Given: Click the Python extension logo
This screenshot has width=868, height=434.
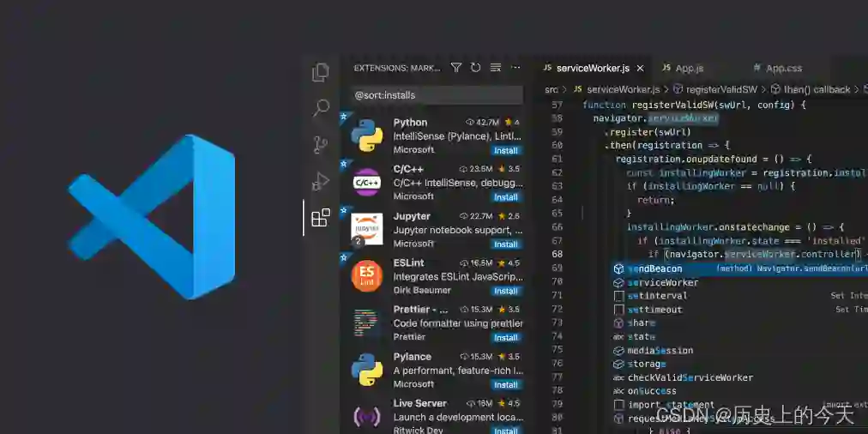Looking at the screenshot, I should pyautogui.click(x=366, y=136).
